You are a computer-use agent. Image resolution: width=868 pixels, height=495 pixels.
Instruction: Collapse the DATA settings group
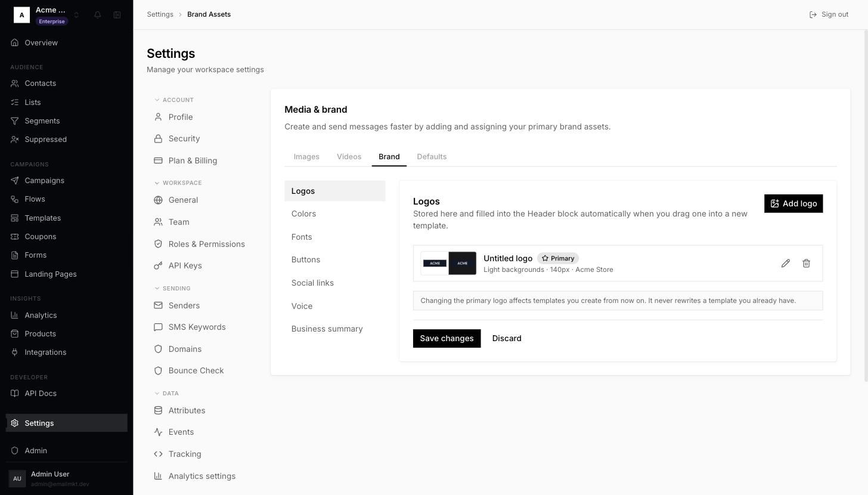pos(167,393)
